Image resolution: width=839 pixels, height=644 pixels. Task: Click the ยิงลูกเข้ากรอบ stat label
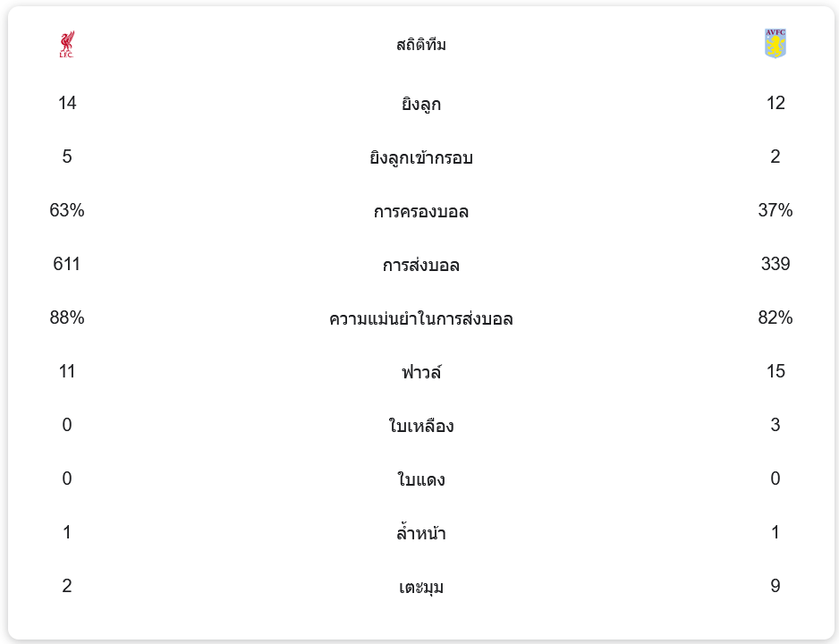coord(420,158)
